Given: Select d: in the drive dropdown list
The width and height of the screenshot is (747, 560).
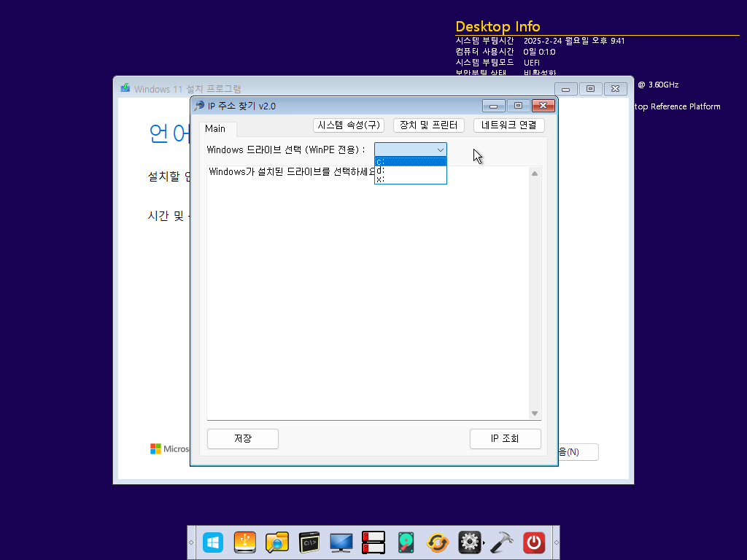Looking at the screenshot, I should tap(411, 171).
